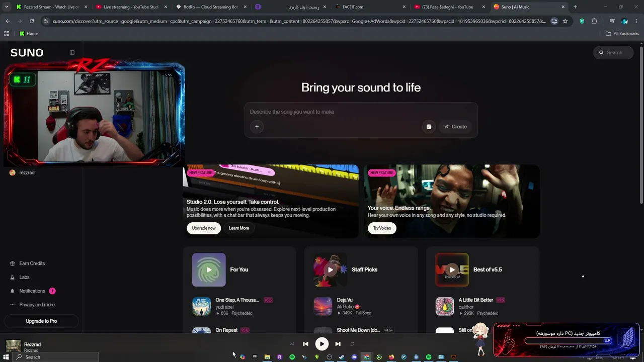Toggle repeat in the player bar
The width and height of the screenshot is (644, 362).
352,344
